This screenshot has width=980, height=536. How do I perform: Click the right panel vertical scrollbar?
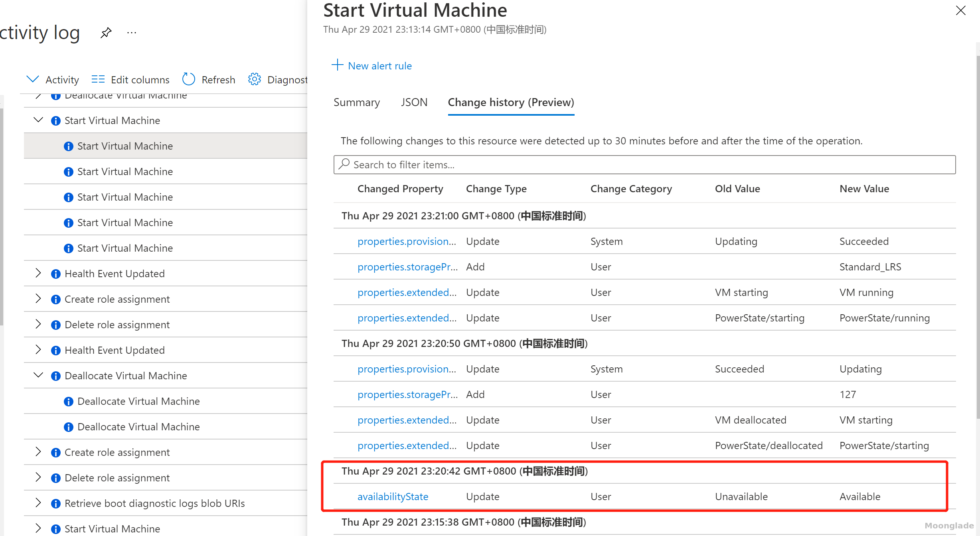click(x=978, y=237)
